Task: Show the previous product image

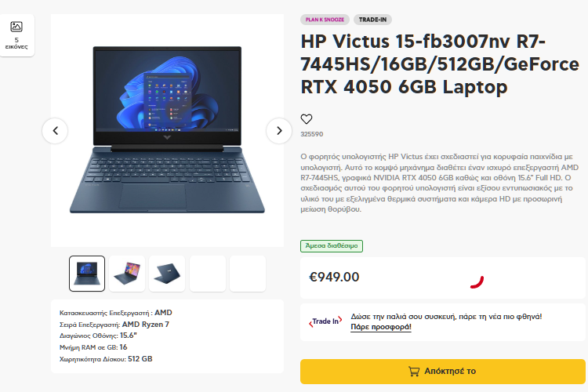Action: (55, 131)
